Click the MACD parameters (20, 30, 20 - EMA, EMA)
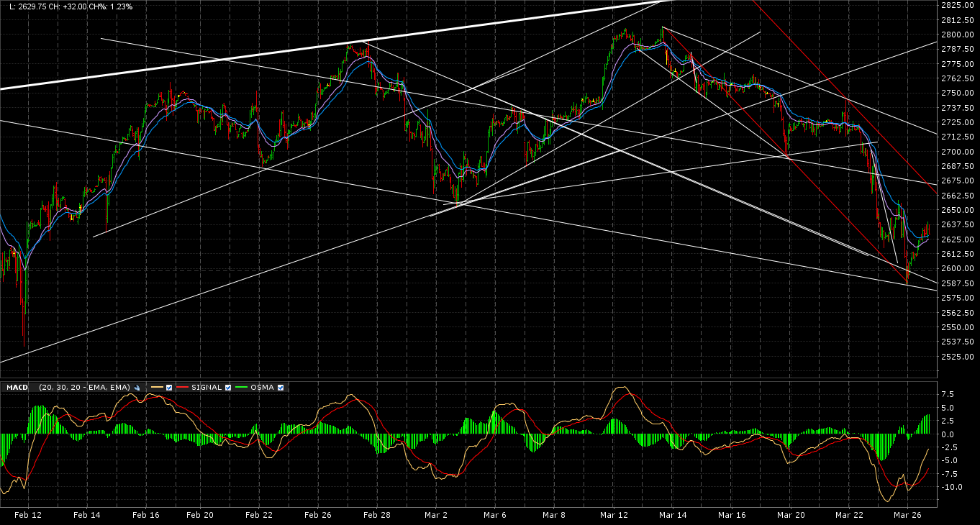 coord(84,388)
